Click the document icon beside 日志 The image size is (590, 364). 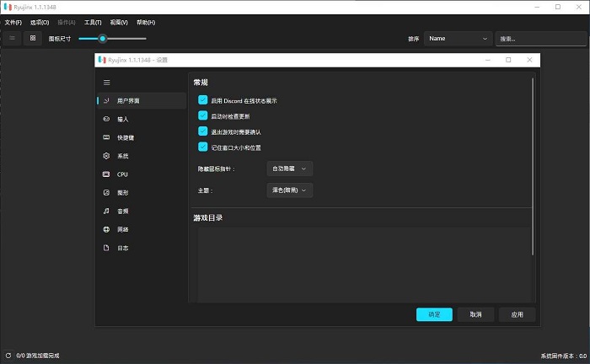pyautogui.click(x=106, y=248)
